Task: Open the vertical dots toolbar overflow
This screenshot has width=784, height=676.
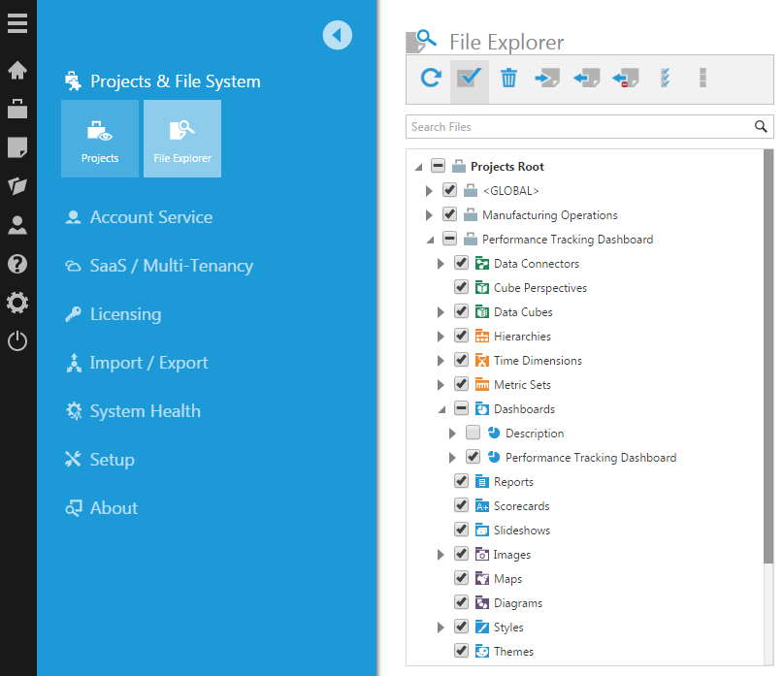Action: coord(703,78)
